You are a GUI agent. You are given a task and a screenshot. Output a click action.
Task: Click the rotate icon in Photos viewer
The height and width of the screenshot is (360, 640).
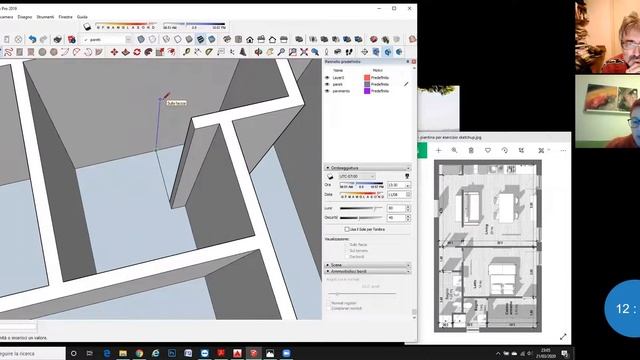tap(504, 150)
